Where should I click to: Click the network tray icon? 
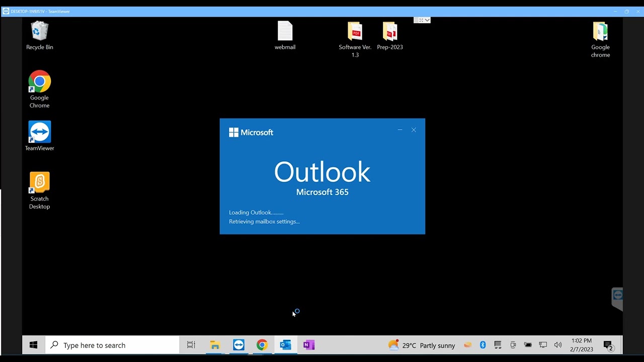[543, 345]
